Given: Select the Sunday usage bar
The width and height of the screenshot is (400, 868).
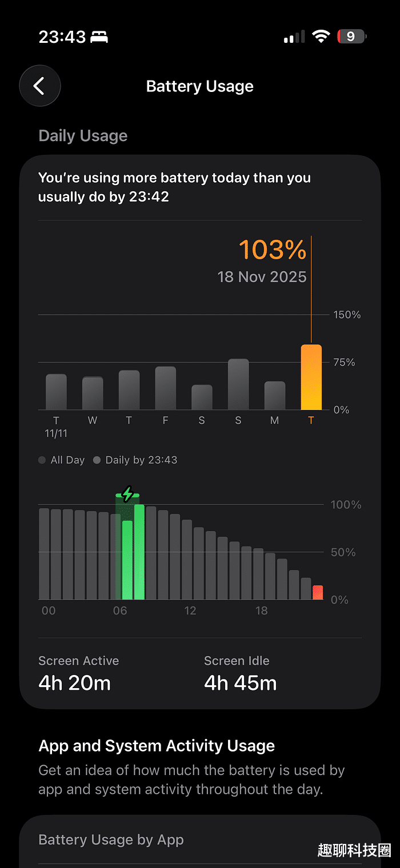Looking at the screenshot, I should tap(238, 384).
